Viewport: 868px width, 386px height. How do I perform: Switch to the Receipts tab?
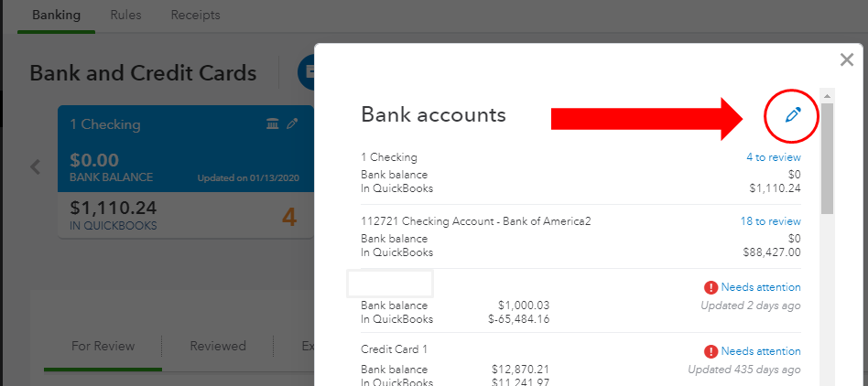pos(195,15)
